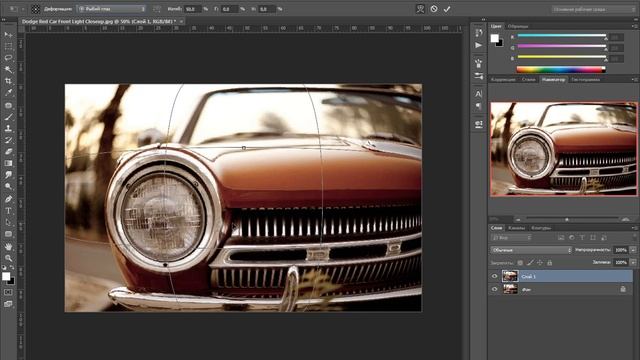Hide the Фон layer

pyautogui.click(x=495, y=289)
